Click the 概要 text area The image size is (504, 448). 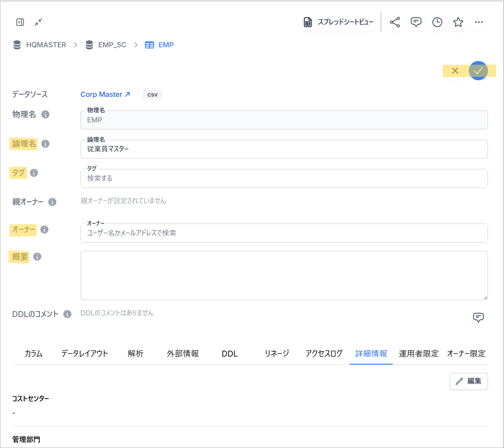coord(284,275)
